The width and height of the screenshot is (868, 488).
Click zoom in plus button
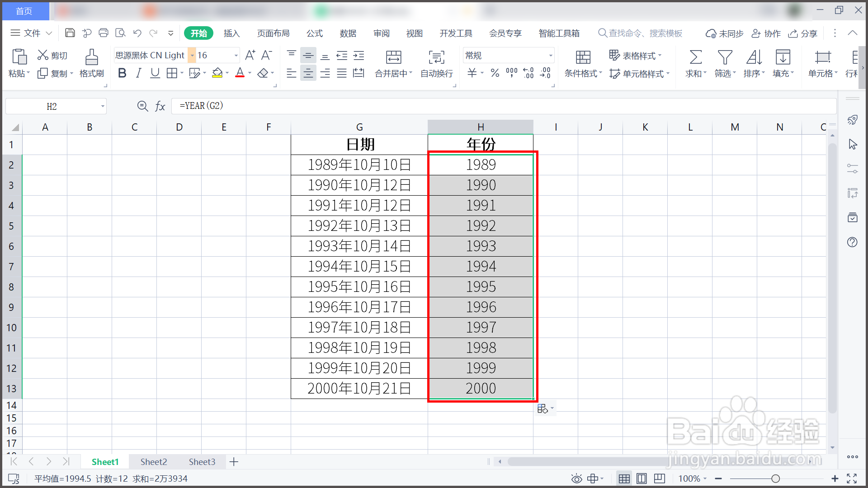pyautogui.click(x=835, y=479)
